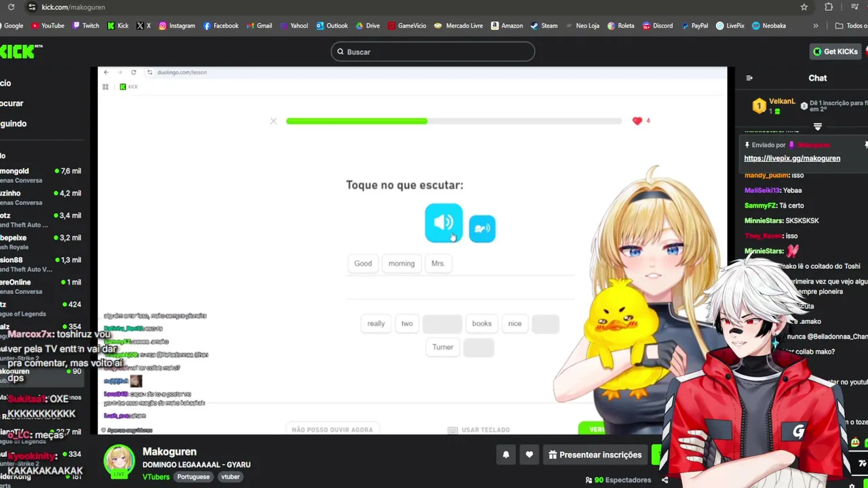The width and height of the screenshot is (868, 488).
Task: Expand the chat leaderboard dropdown arrow
Action: [818, 127]
